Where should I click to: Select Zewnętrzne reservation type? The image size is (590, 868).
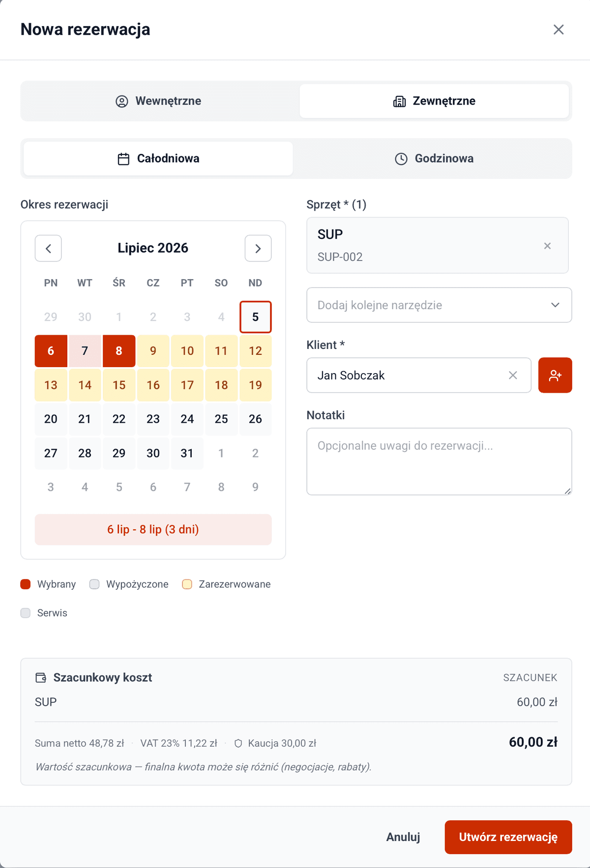tap(435, 101)
